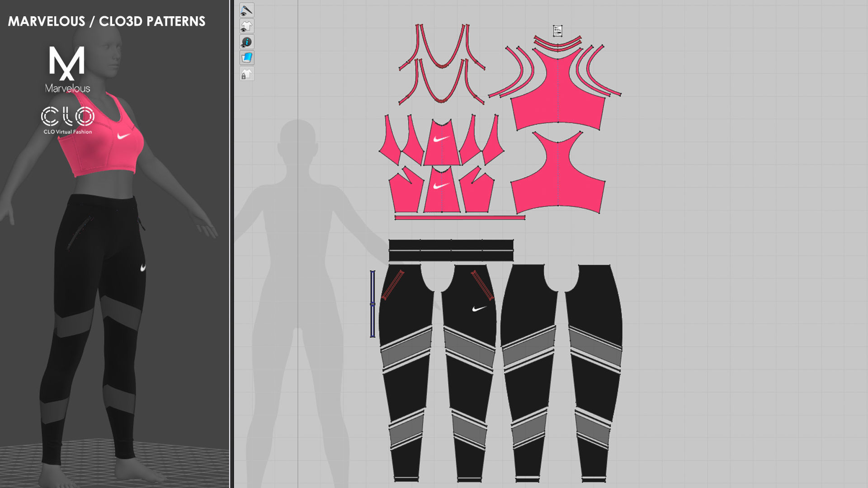Select the blue fabric texture surface icon

click(246, 58)
